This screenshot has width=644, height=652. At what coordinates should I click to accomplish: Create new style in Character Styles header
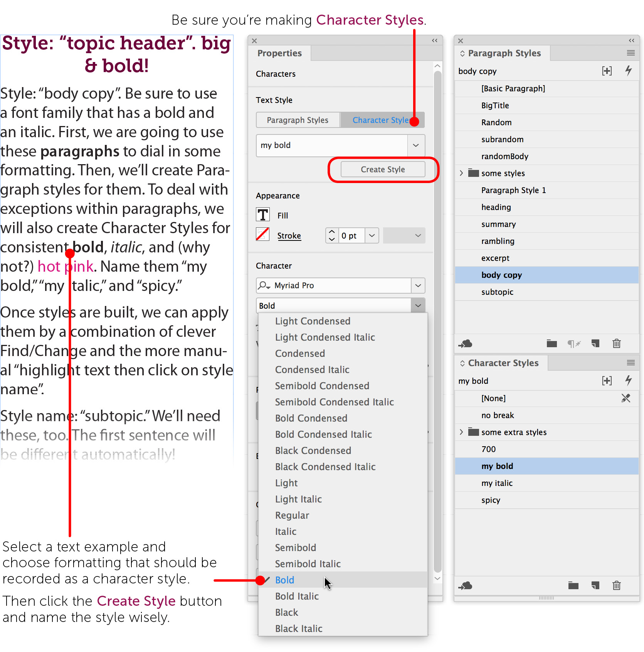click(607, 381)
